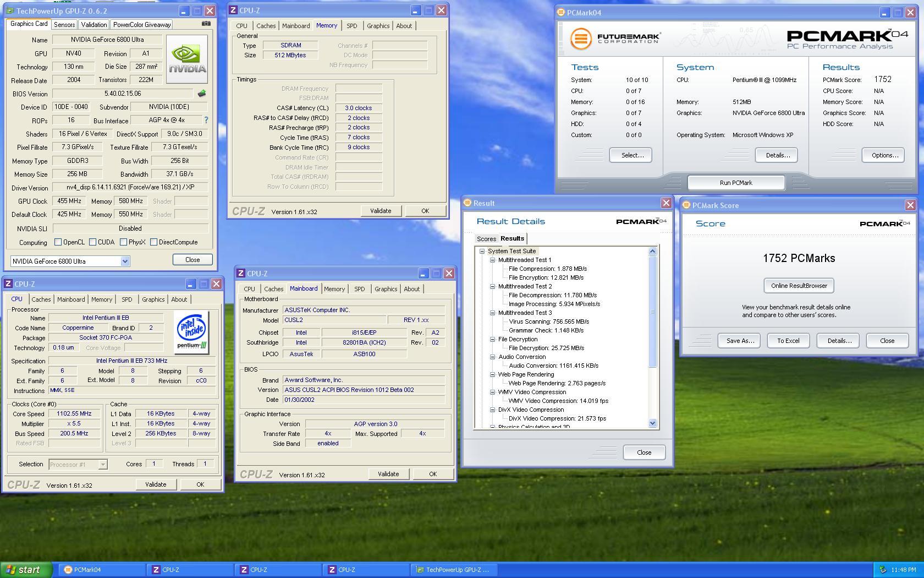Collapse the WMV Video Compression node
Viewport: 924px width, 578px height.
pyautogui.click(x=492, y=392)
